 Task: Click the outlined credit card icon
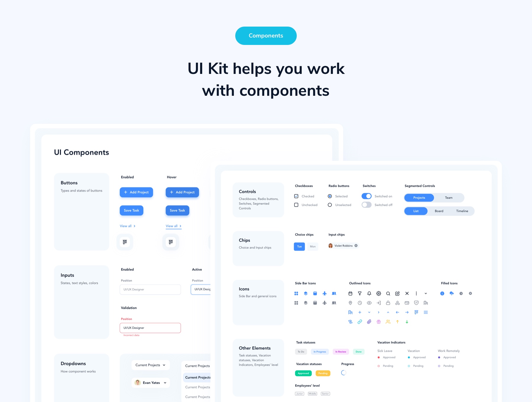tap(407, 303)
